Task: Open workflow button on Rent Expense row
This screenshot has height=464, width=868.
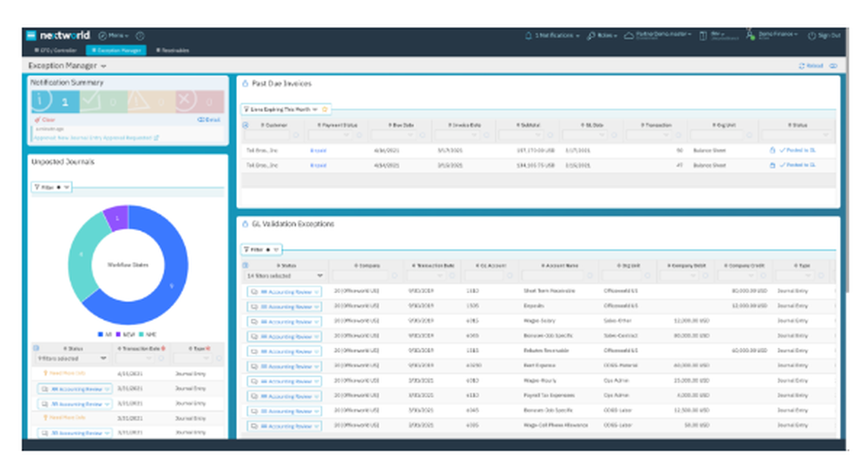Action: point(285,366)
